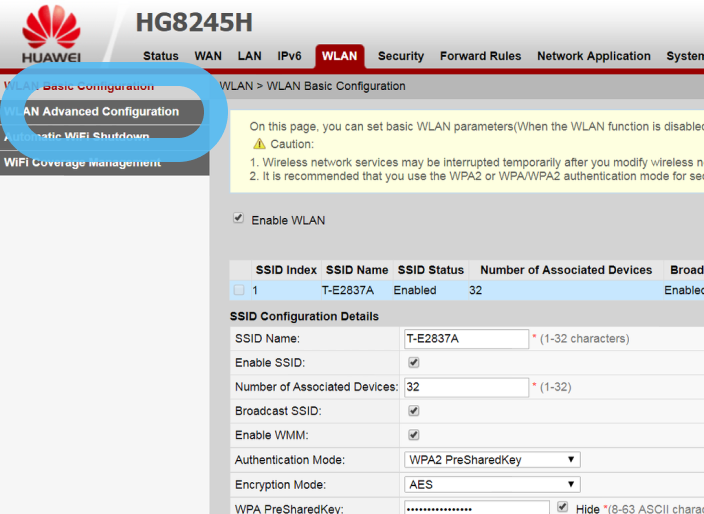Toggle Hide checkbox for WPA PreSharedKey
The height and width of the screenshot is (514, 704).
tap(563, 508)
